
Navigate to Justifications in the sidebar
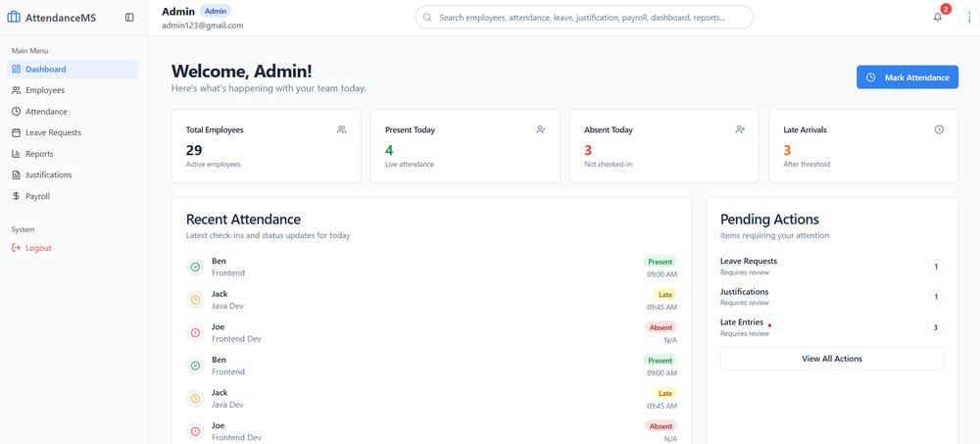[73, 174]
